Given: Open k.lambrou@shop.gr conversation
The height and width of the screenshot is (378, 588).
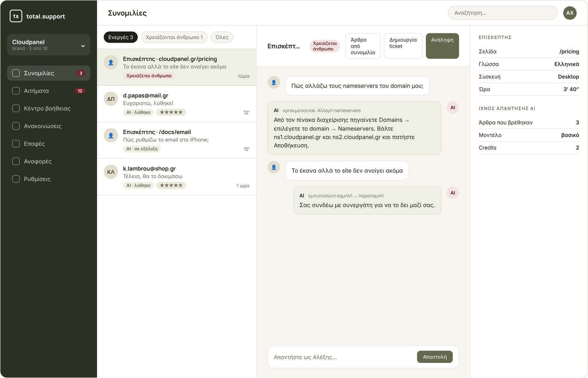Looking at the screenshot, I should pos(177,177).
